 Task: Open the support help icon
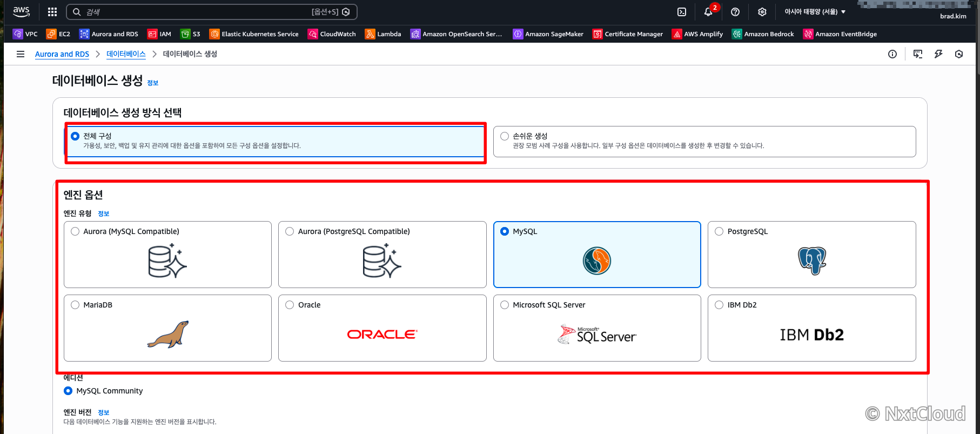(x=735, y=12)
